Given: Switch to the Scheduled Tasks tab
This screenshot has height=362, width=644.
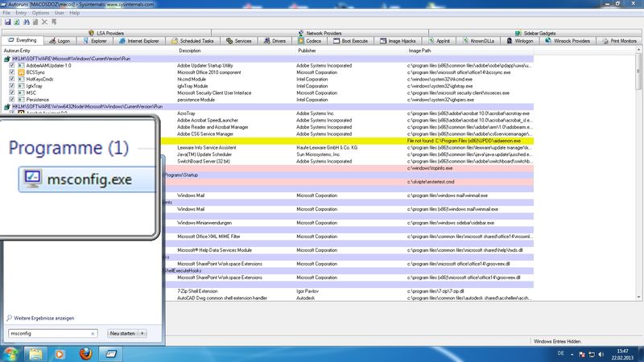Looking at the screenshot, I should point(193,39).
